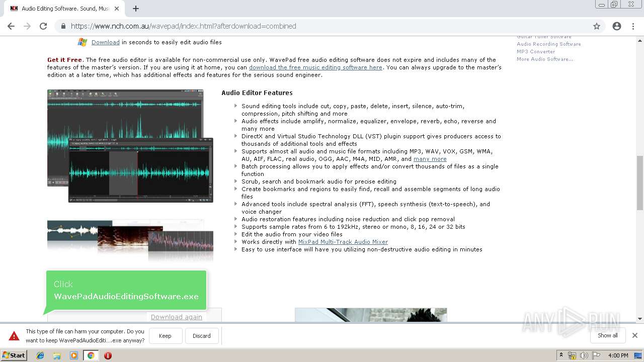
Task: Click the Download again link
Action: point(177,317)
